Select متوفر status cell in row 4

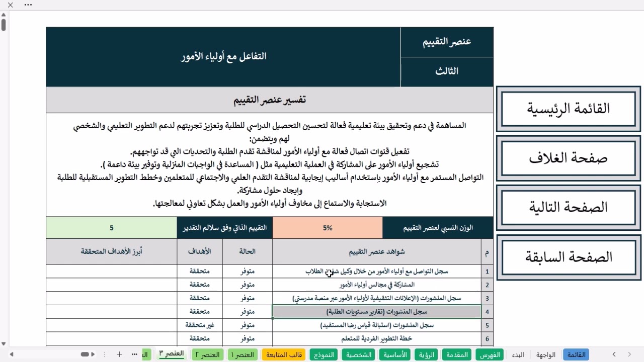pos(248,312)
